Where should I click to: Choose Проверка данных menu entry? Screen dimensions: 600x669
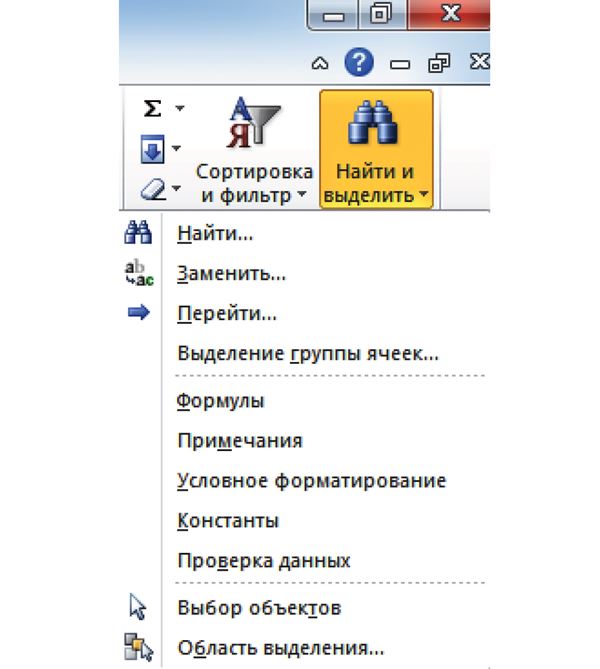click(x=264, y=561)
